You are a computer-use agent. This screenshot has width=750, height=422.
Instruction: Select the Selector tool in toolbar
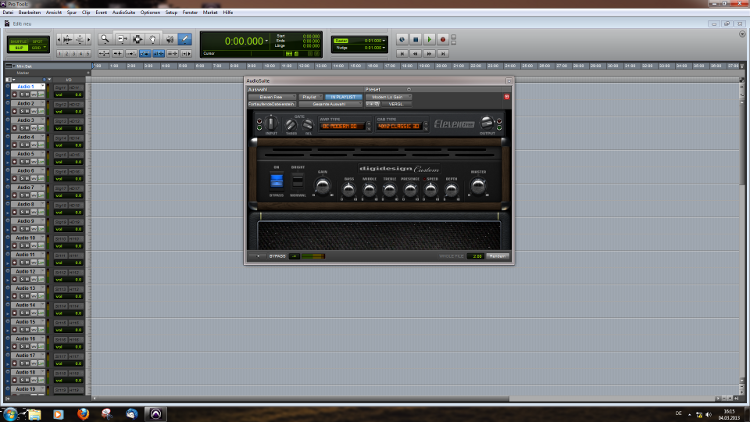point(136,39)
